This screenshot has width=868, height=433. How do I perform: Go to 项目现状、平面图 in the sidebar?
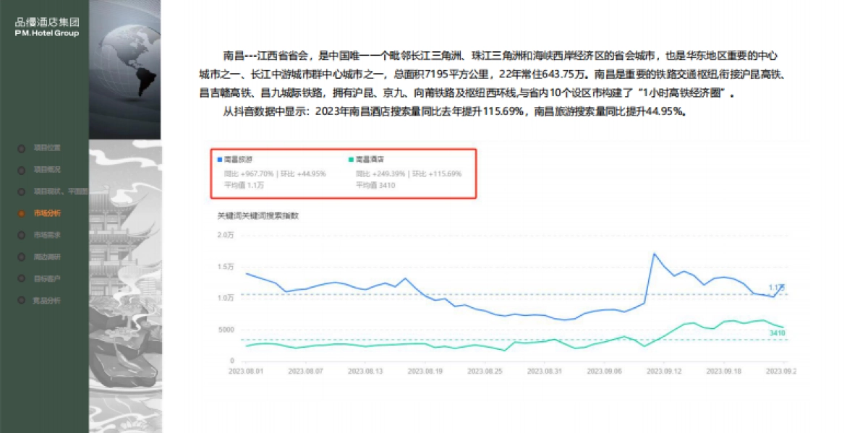pos(61,192)
